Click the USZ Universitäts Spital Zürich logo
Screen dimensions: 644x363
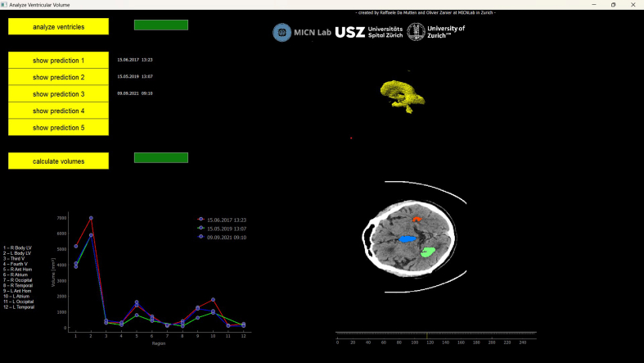[x=368, y=32]
